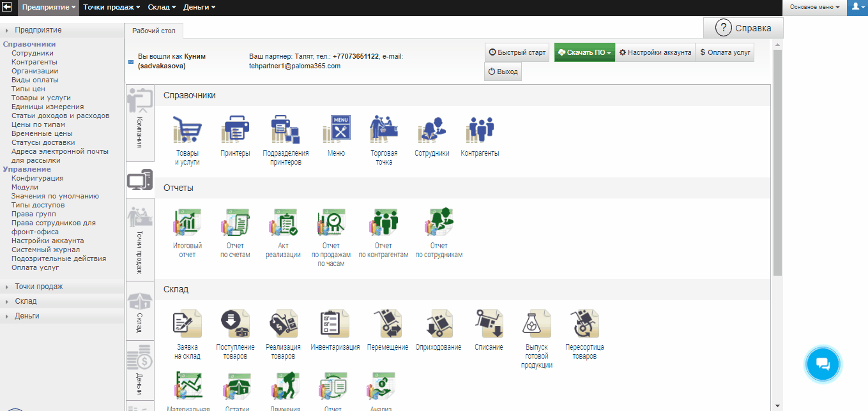This screenshot has height=411, width=868.
Task: Open the Меню icon in Справочники
Action: pos(336,130)
